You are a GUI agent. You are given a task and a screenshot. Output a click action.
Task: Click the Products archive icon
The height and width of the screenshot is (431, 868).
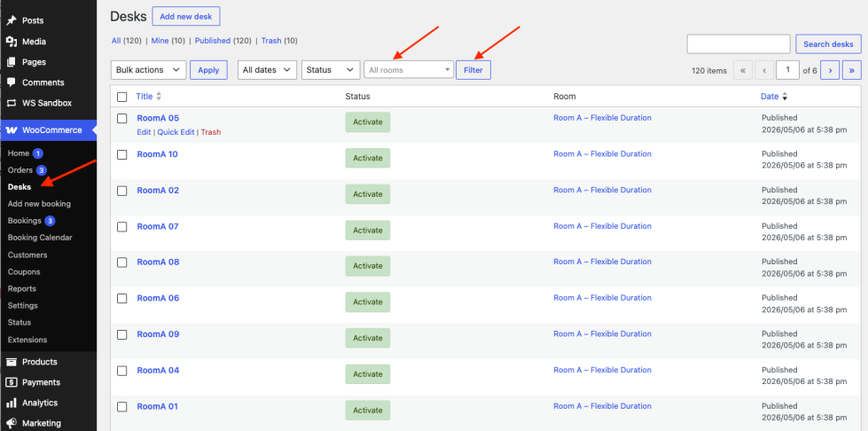coord(11,362)
